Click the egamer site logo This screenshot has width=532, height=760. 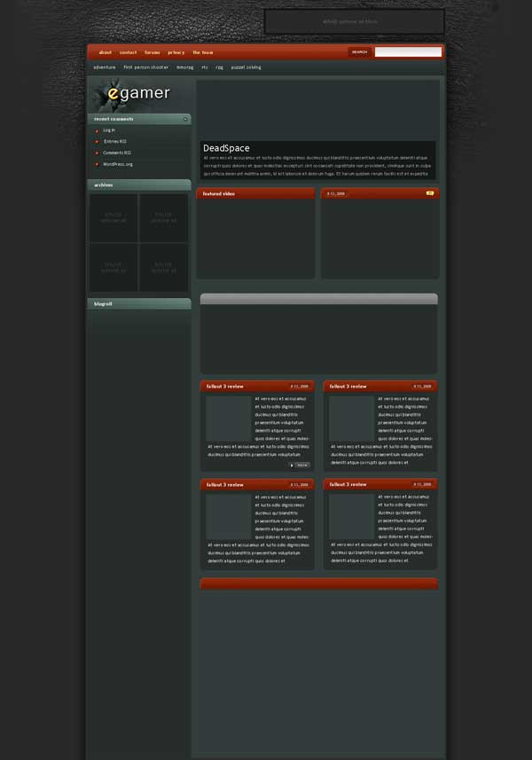(137, 94)
